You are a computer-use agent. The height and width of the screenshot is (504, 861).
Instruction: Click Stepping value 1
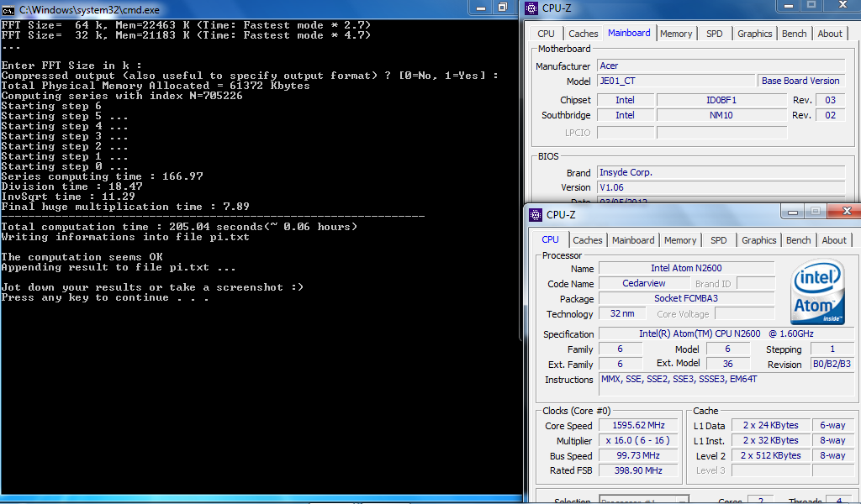tap(832, 349)
